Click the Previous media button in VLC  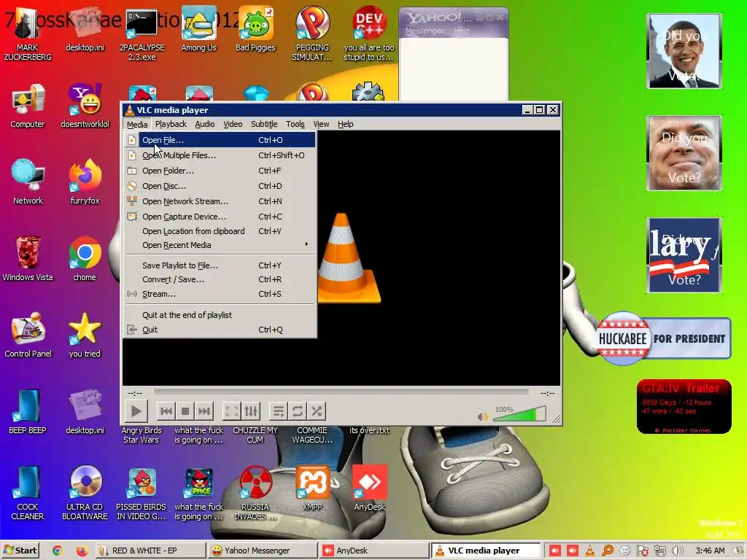coord(166,411)
